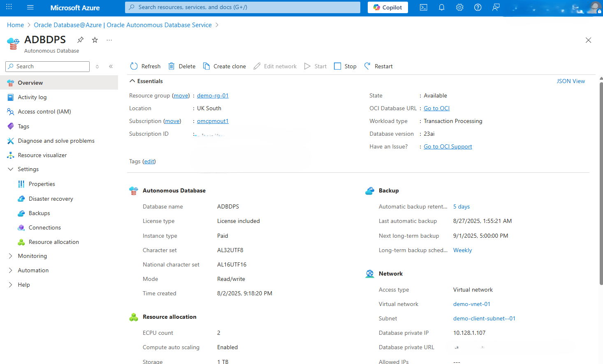Viewport: 603px width, 364px height.
Task: Open the portal settings gear
Action: point(459,7)
